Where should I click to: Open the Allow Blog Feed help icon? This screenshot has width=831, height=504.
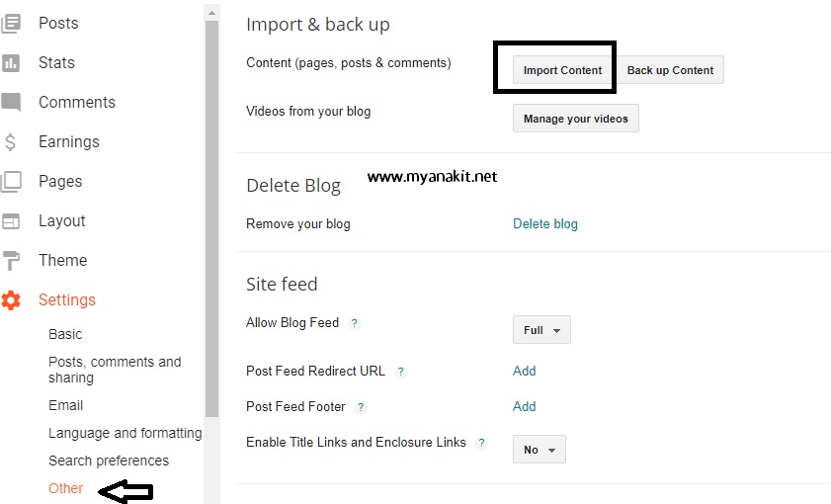pos(355,323)
